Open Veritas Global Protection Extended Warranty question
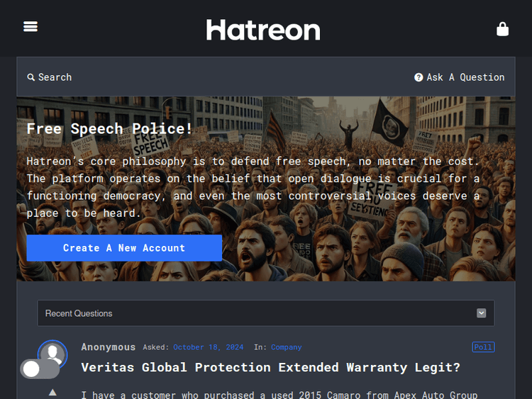 [270, 368]
